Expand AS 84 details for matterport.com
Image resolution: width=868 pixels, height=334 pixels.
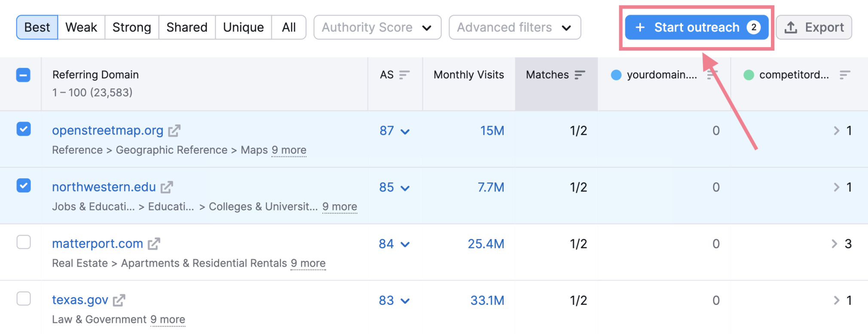tap(405, 245)
